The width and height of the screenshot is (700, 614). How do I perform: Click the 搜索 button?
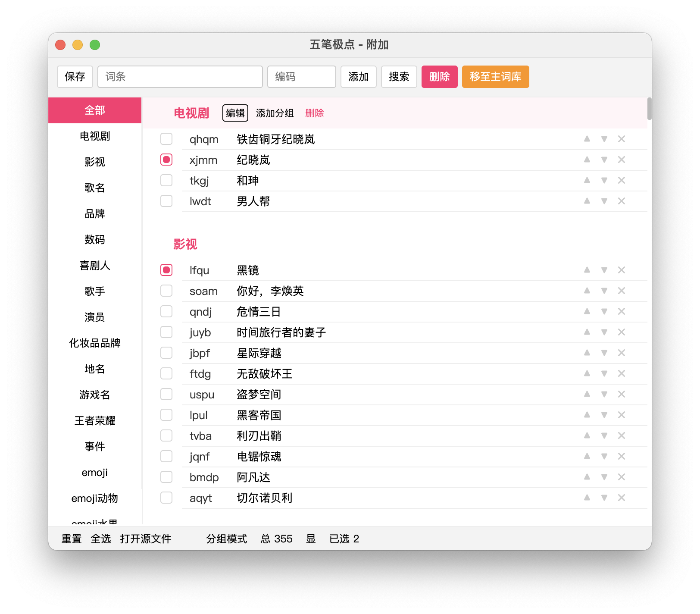point(399,77)
